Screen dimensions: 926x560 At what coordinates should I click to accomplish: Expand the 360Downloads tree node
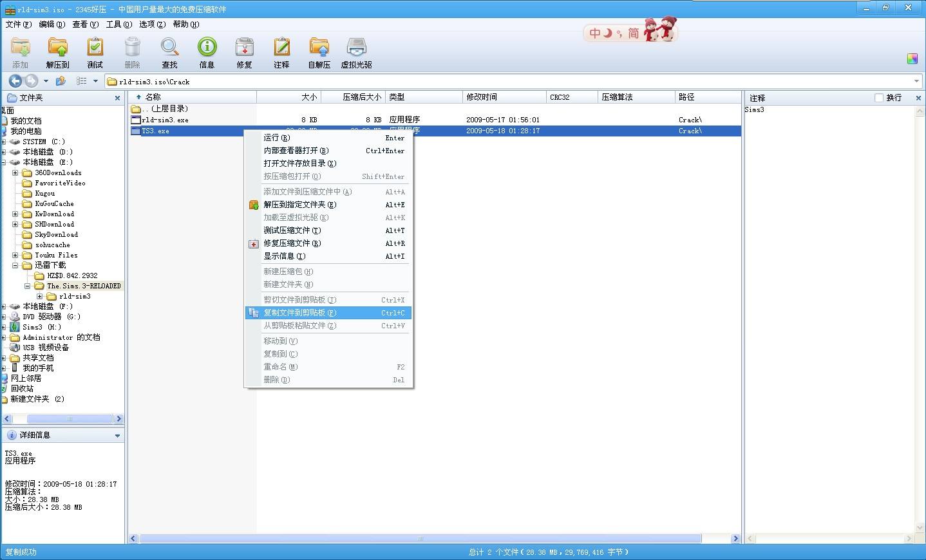click(15, 173)
